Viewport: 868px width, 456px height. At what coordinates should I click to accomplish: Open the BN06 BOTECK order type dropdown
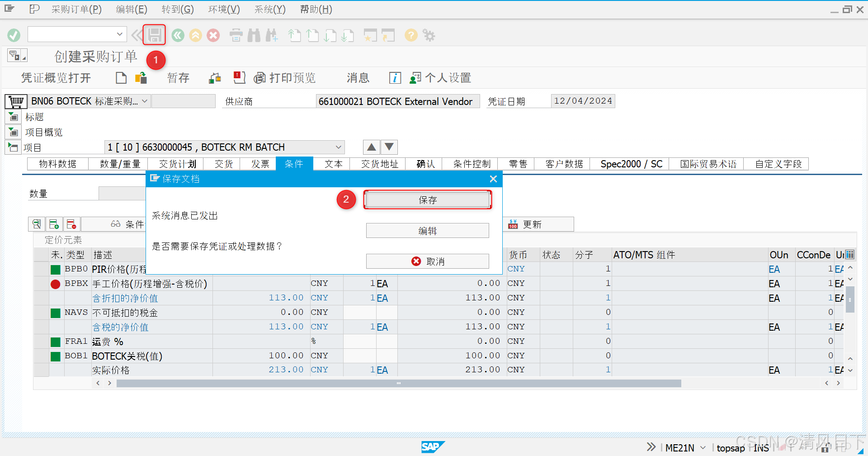click(145, 101)
